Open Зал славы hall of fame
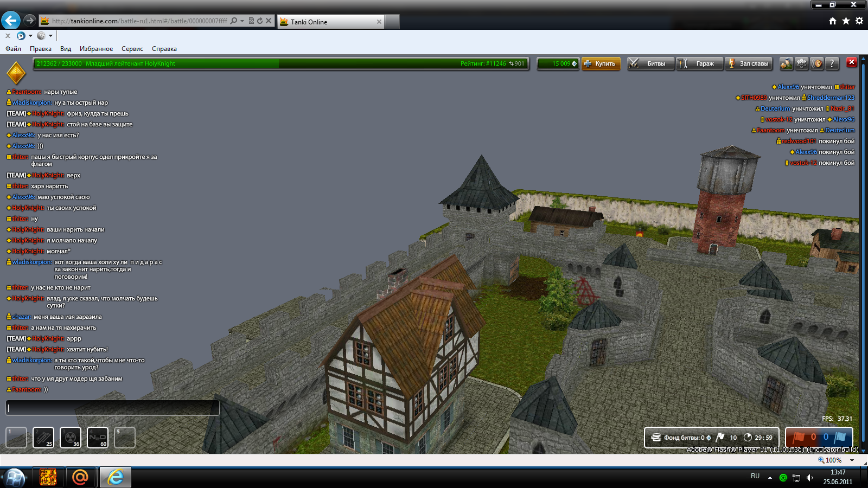This screenshot has height=488, width=868. click(x=749, y=63)
